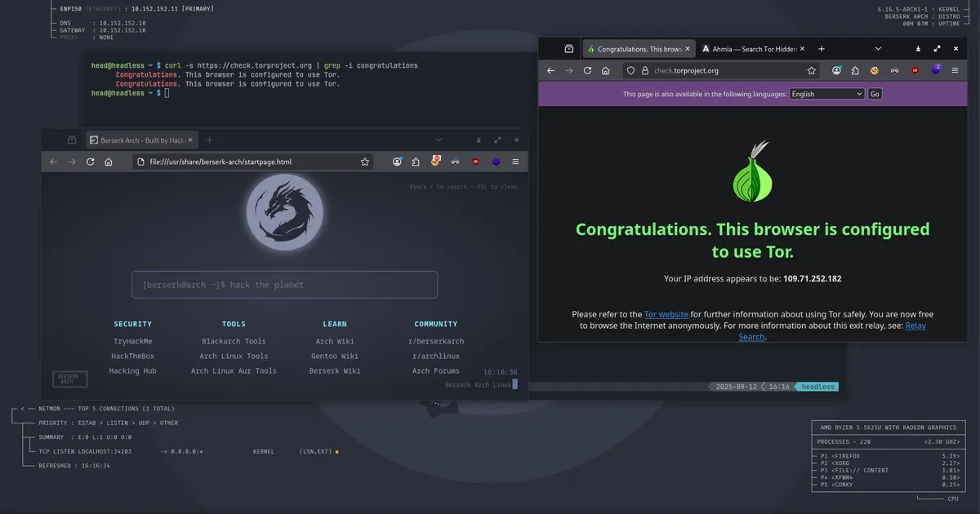Open the Gentoo Wiki link
This screenshot has height=514, width=980.
[335, 357]
